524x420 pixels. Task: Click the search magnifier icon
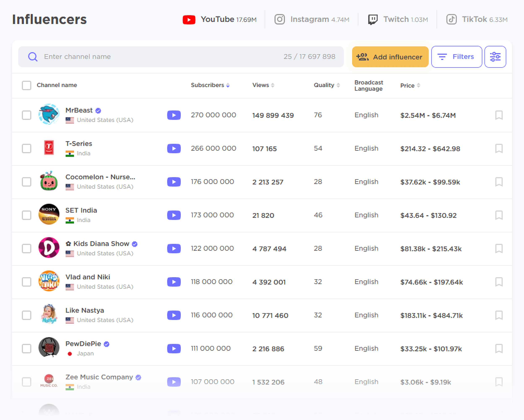click(x=33, y=57)
